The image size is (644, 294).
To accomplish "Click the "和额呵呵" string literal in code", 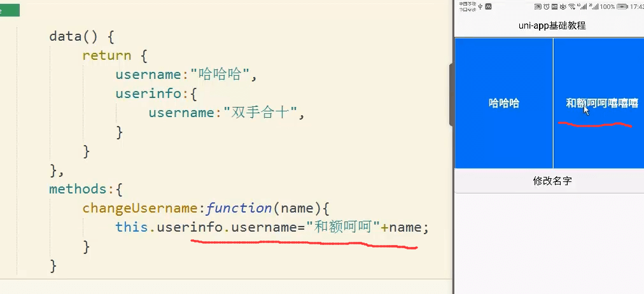I will coord(342,227).
